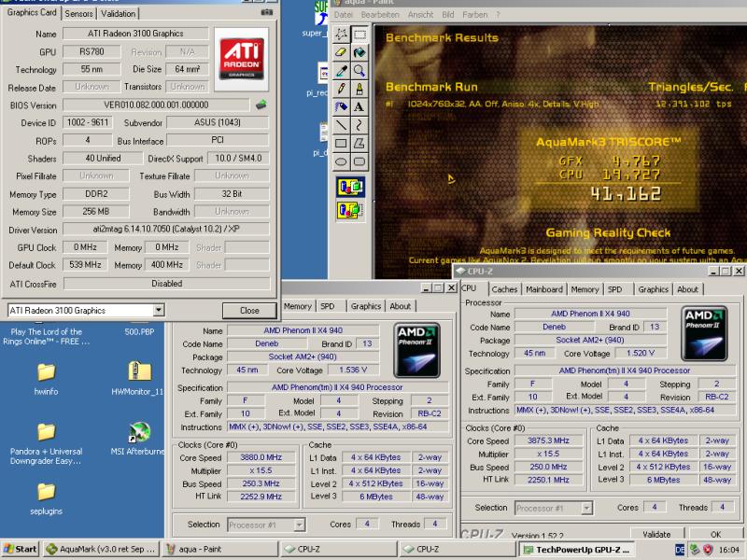This screenshot has width=747, height=560.
Task: Click GPU-Z screenshot camera icon
Action: (x=267, y=12)
